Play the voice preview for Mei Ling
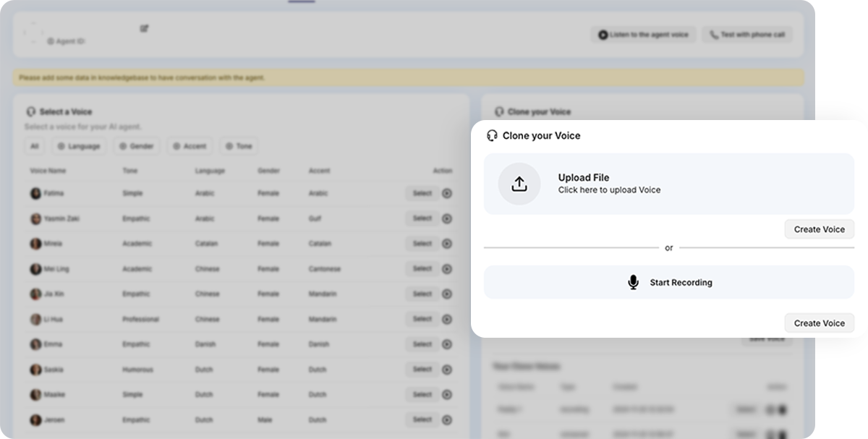Image resolution: width=868 pixels, height=439 pixels. coord(447,269)
